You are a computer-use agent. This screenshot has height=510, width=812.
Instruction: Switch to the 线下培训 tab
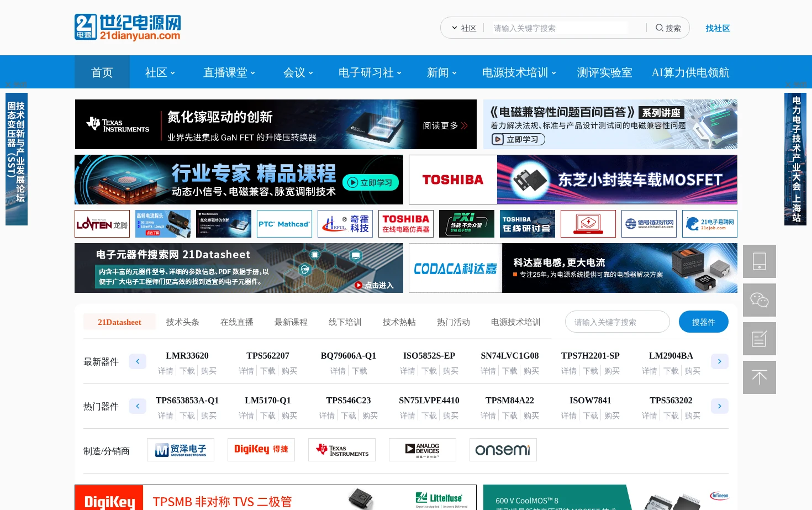tap(345, 322)
